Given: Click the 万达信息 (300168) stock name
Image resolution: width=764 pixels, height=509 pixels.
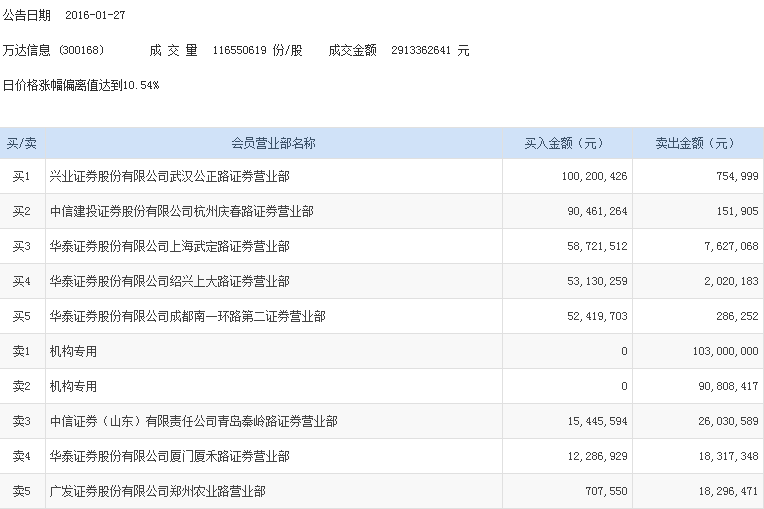Looking at the screenshot, I should tap(46, 50).
